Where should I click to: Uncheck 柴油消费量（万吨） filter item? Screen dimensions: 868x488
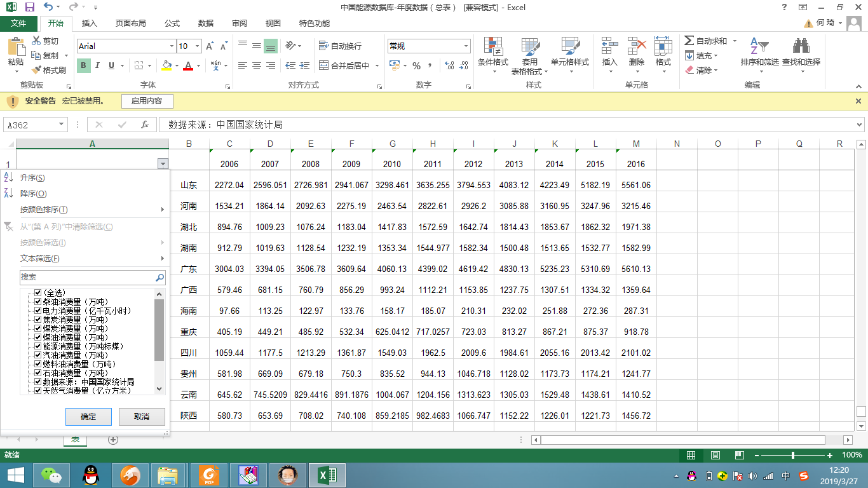[x=38, y=302]
